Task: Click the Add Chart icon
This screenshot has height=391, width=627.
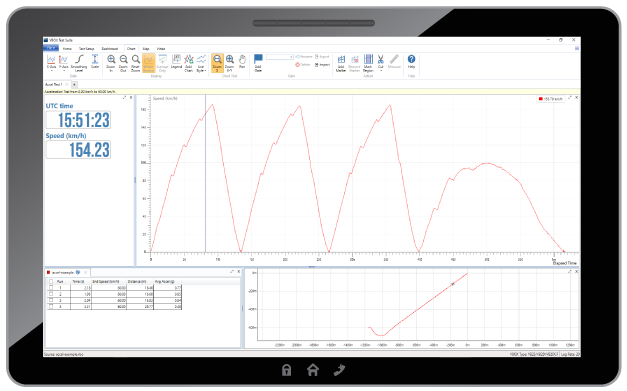Action: (x=188, y=60)
